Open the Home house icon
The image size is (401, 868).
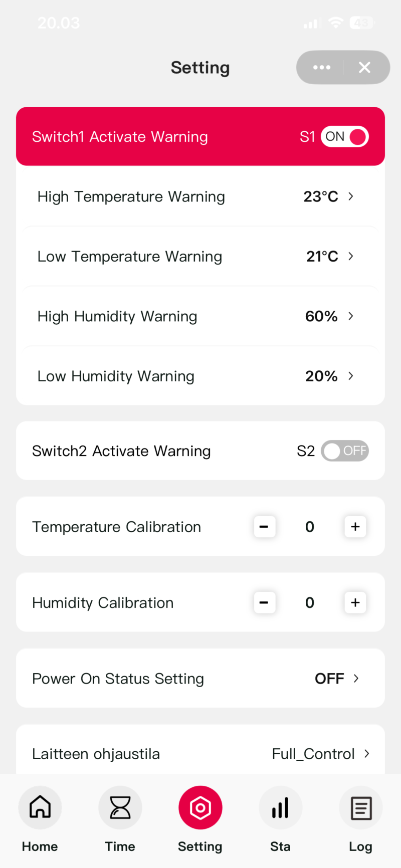[40, 808]
